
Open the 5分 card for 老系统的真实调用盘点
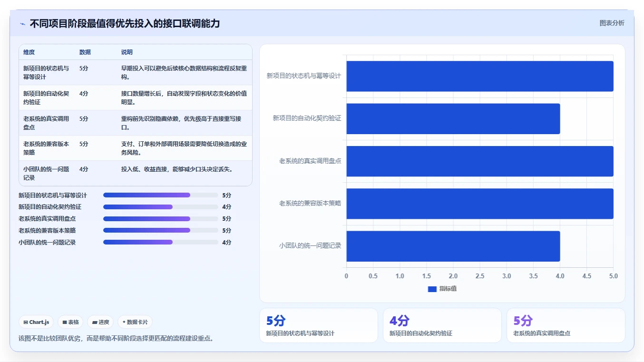(566, 325)
